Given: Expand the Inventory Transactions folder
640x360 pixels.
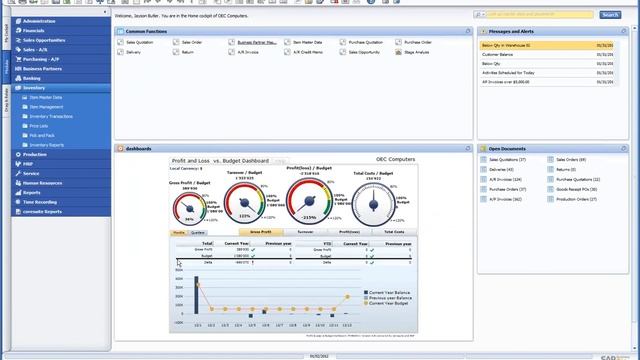Looking at the screenshot, I should click(x=51, y=116).
